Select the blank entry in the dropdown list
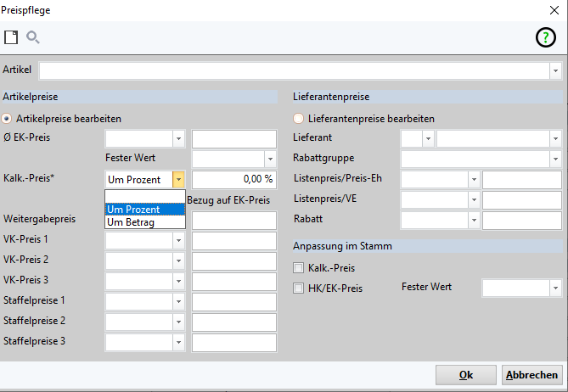 point(144,197)
